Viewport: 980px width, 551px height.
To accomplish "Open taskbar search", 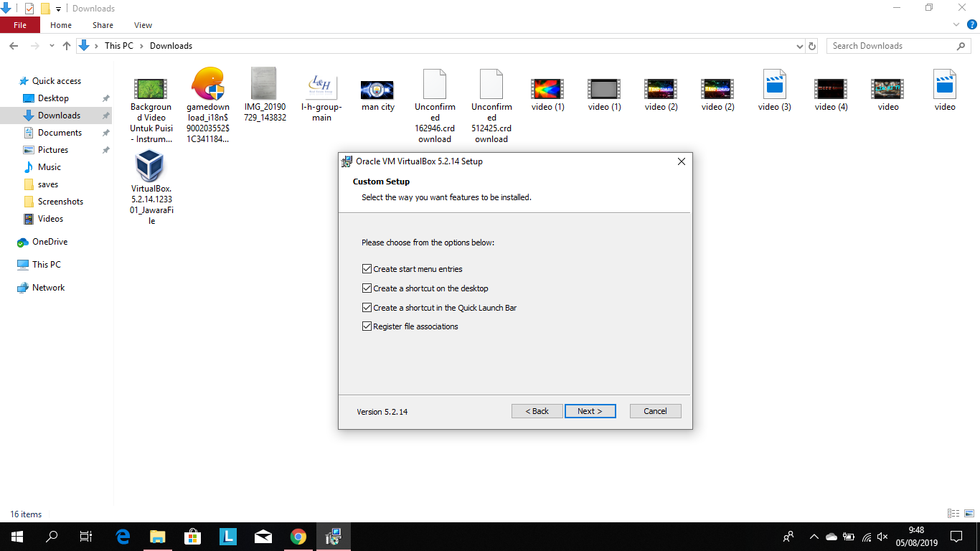I will coord(52,537).
